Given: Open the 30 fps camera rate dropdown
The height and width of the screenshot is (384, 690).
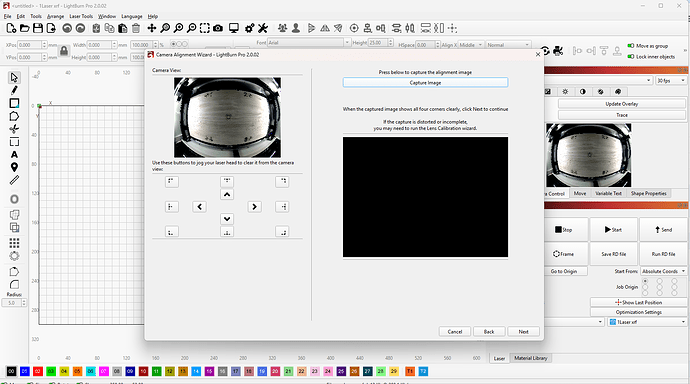Looking at the screenshot, I should (671, 80).
